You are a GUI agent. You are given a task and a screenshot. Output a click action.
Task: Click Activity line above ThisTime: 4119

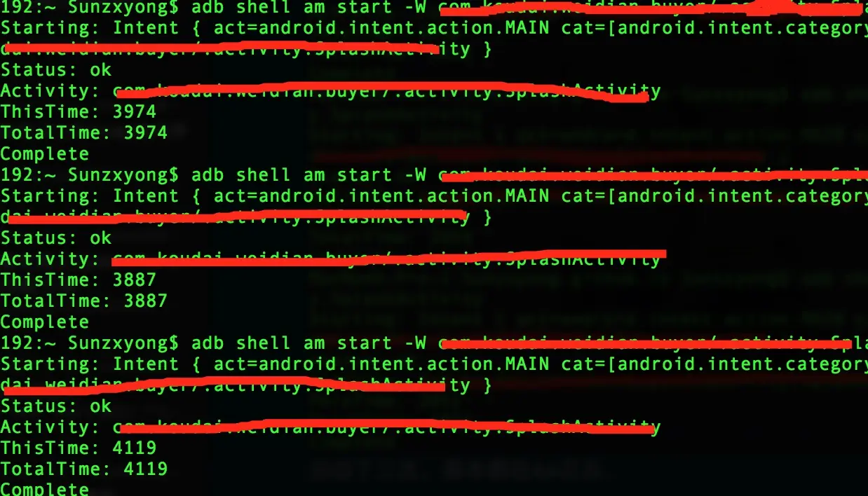(x=331, y=427)
